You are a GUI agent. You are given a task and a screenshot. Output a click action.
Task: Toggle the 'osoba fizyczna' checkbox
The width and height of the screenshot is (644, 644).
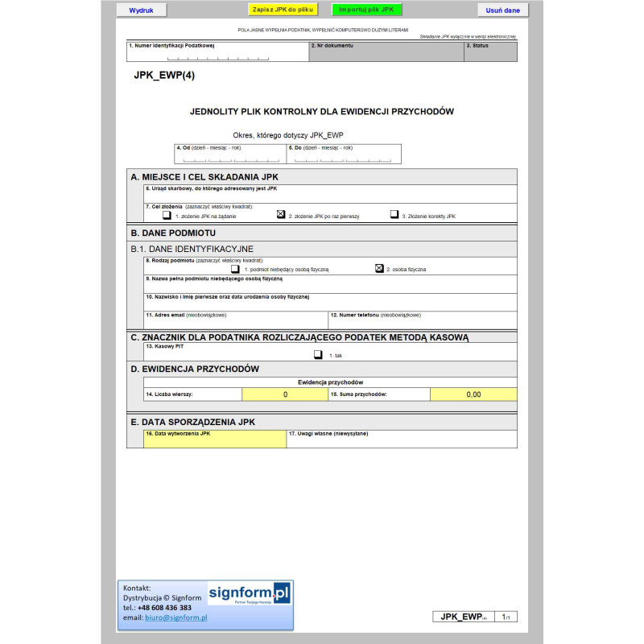click(x=379, y=269)
